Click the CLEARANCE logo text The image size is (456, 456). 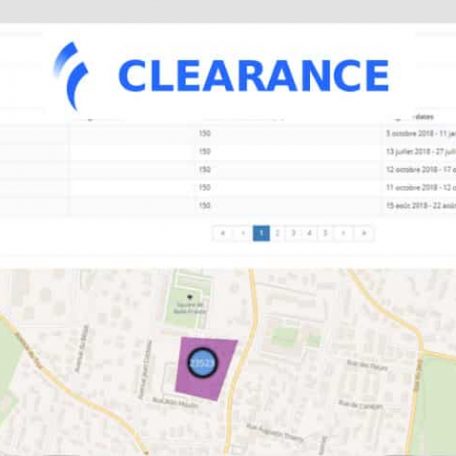[254, 75]
